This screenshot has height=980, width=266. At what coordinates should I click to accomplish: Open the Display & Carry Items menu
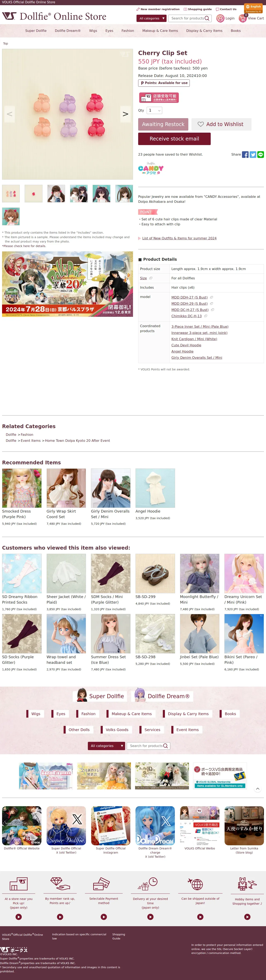click(x=204, y=31)
